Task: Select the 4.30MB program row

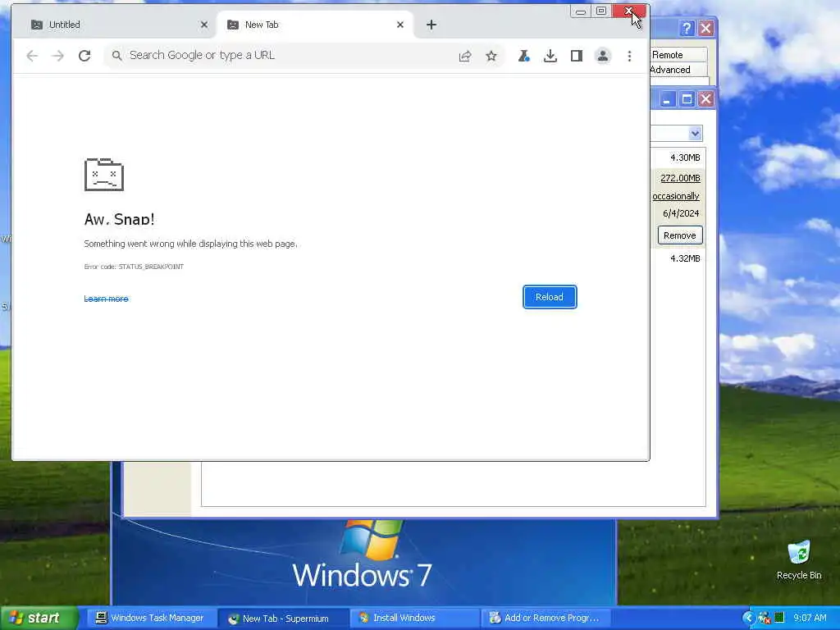Action: (x=678, y=157)
